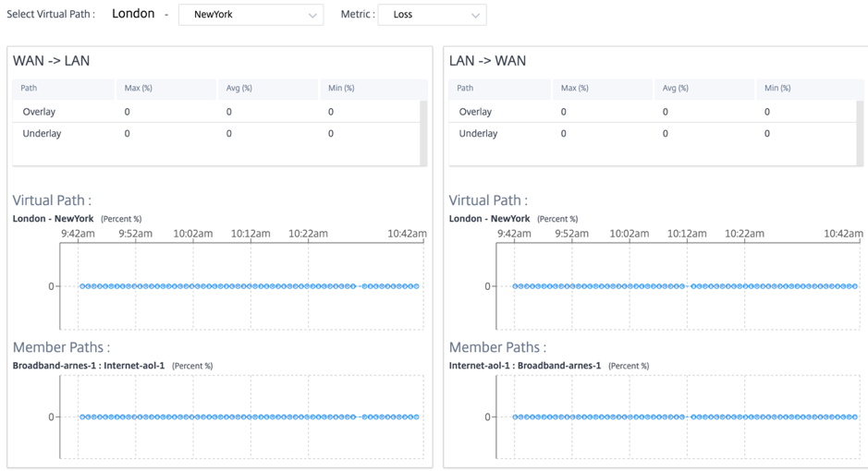The width and height of the screenshot is (868, 471).
Task: Click 10:02am tick on LAN -> WAN chart
Action: pos(630,234)
